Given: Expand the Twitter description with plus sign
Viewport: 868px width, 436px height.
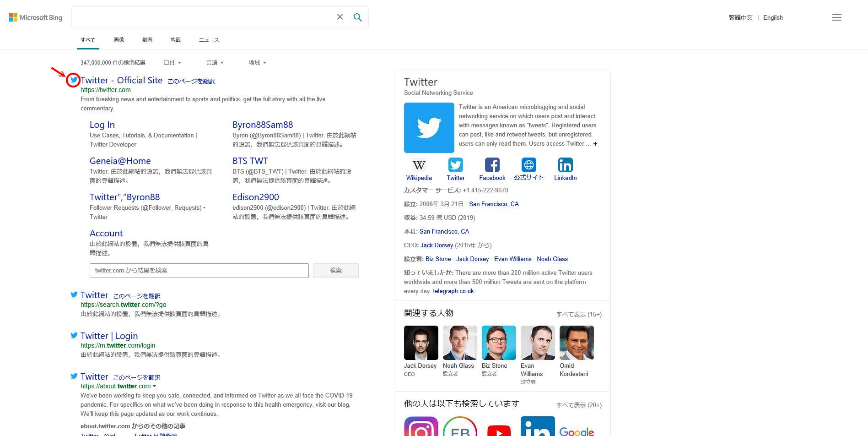Looking at the screenshot, I should click(595, 144).
